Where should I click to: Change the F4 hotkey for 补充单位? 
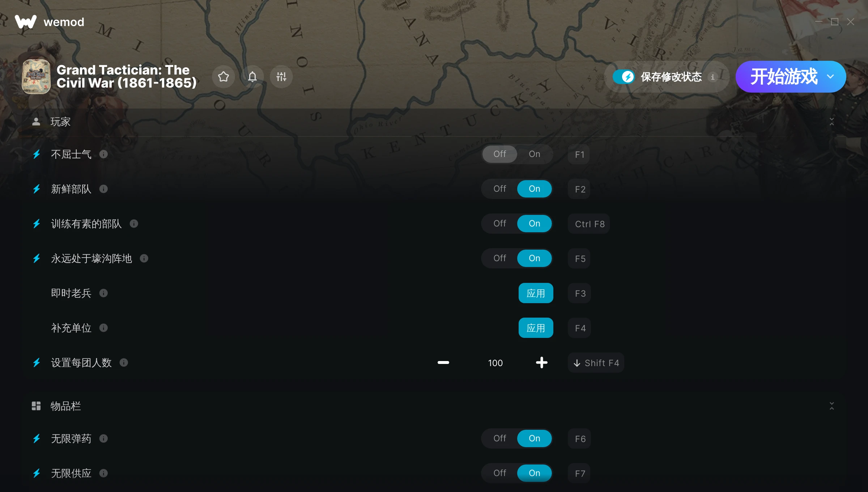[x=580, y=328]
